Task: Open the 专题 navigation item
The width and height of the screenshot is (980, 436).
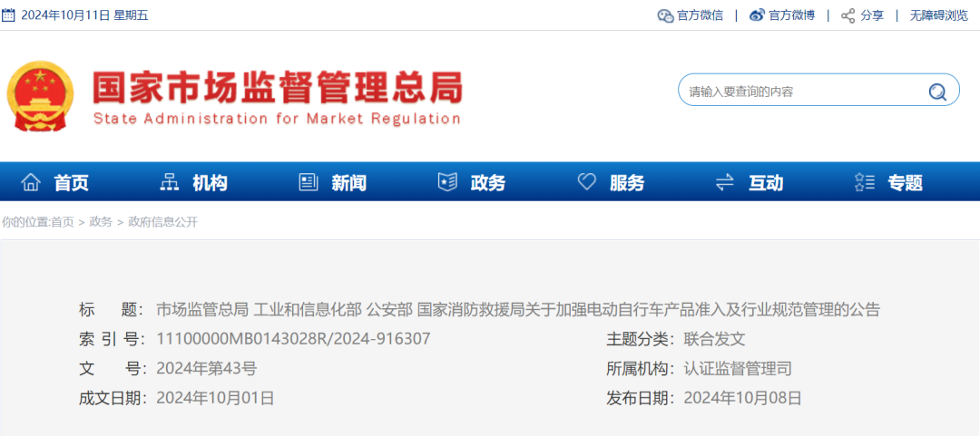Action: coord(905,183)
